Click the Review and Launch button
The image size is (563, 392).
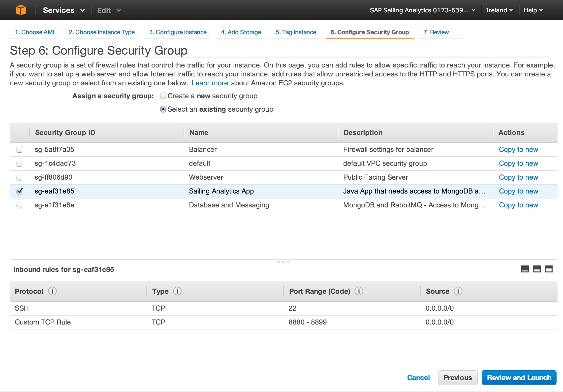point(519,378)
